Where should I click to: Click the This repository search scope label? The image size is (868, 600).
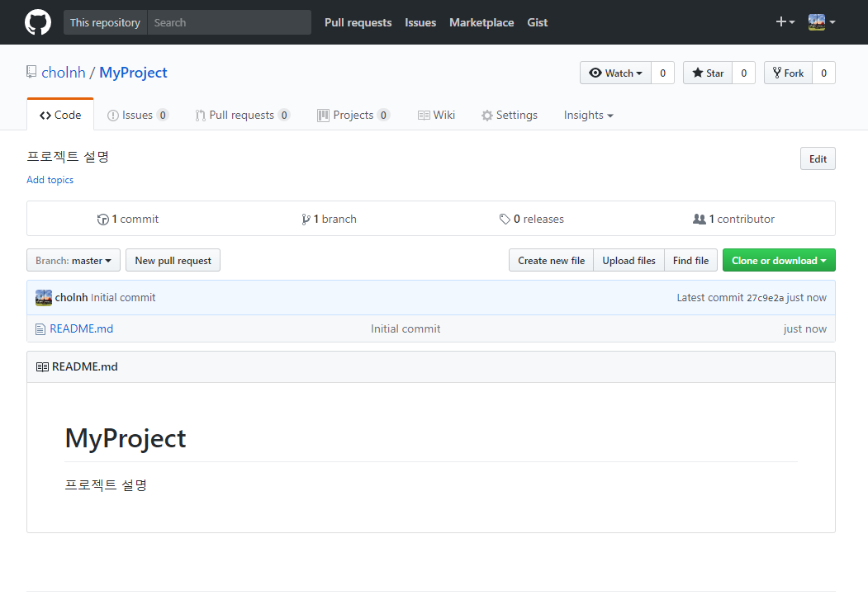click(105, 22)
